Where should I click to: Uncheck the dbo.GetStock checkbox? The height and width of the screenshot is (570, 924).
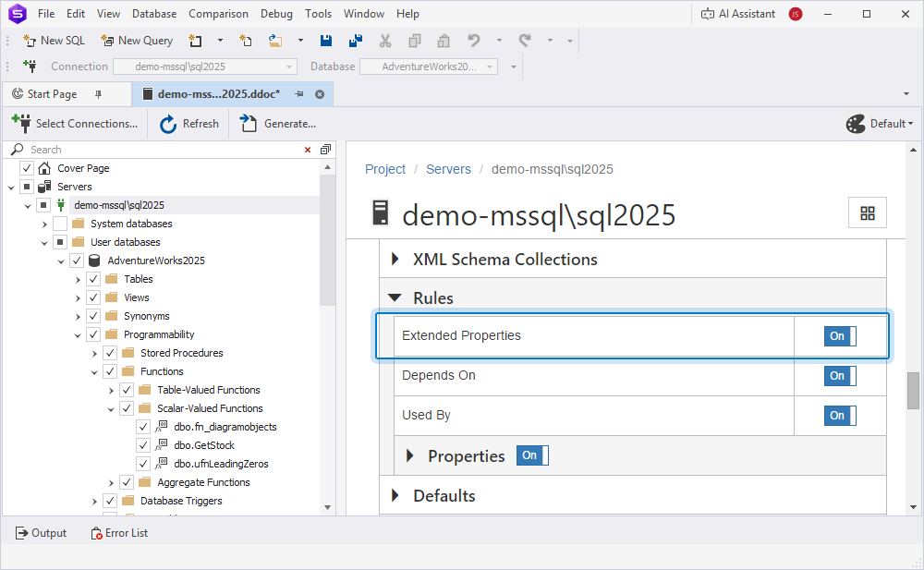(x=143, y=445)
